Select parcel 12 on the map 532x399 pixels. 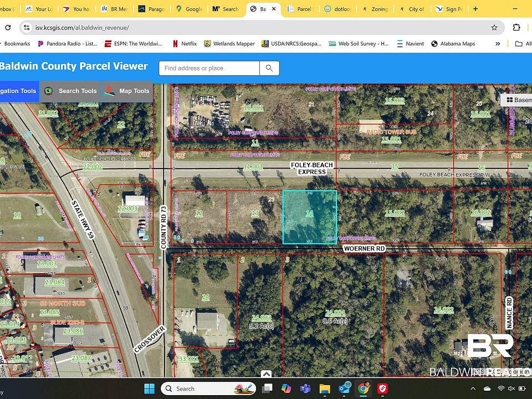click(199, 213)
